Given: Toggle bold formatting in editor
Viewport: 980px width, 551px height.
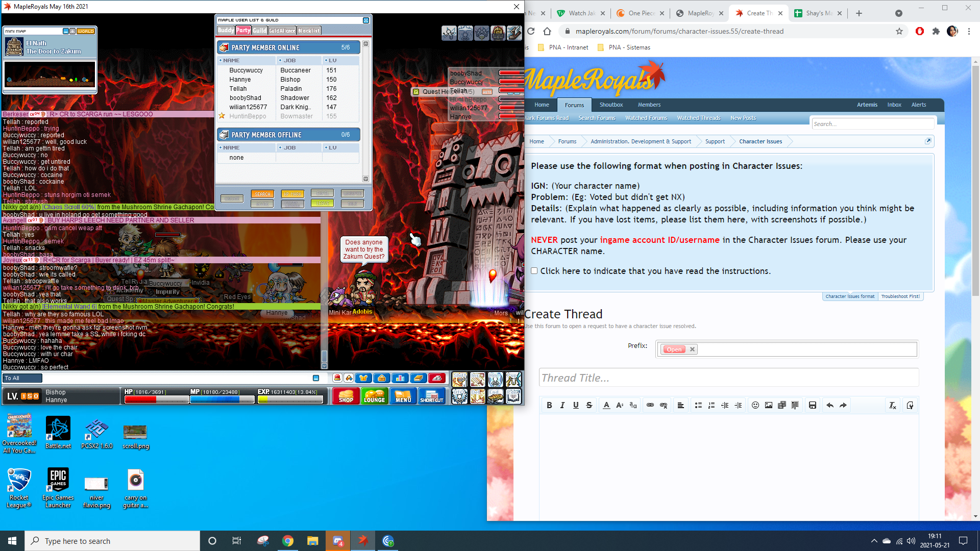Looking at the screenshot, I should coord(549,405).
